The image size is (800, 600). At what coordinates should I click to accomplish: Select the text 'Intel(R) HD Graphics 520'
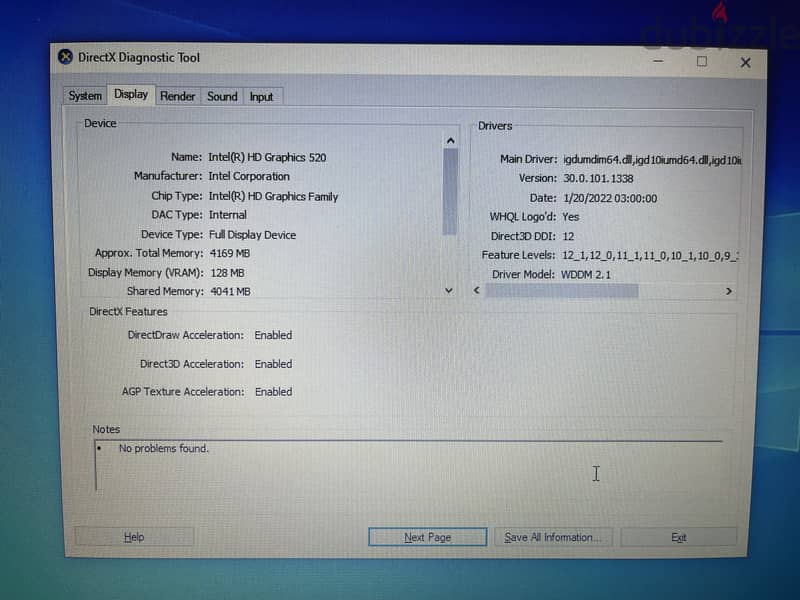267,158
